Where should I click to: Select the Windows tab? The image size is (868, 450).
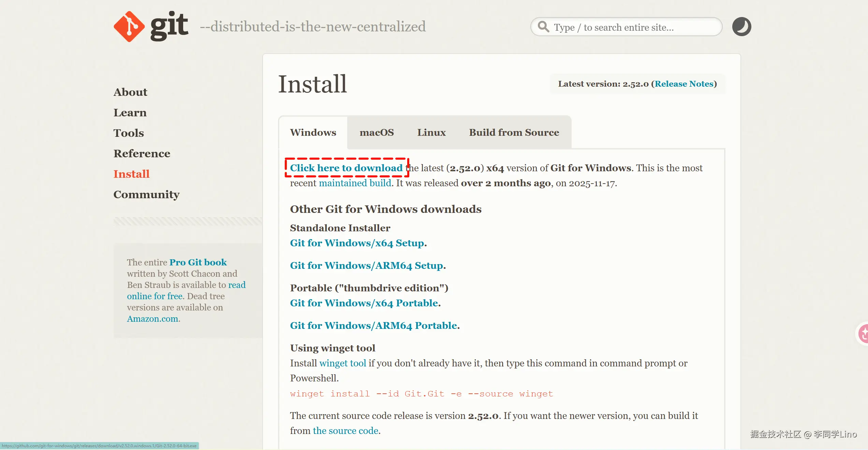[313, 132]
